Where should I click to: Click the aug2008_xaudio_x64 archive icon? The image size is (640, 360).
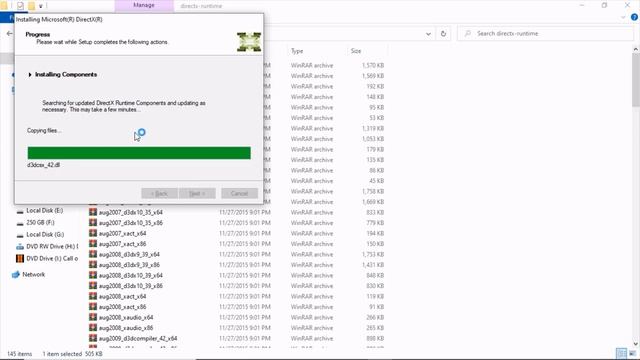pyautogui.click(x=93, y=317)
